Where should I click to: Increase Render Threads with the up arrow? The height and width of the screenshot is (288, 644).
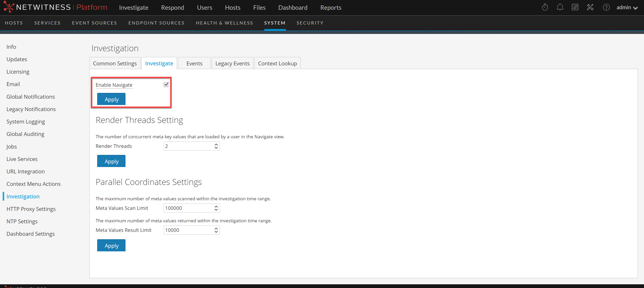point(216,144)
